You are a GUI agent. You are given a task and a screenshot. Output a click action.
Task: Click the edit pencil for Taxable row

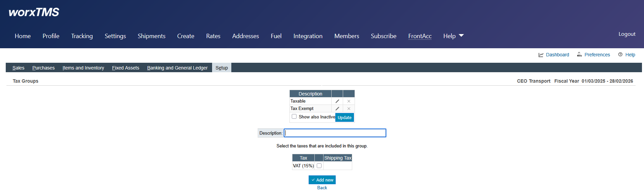337,101
